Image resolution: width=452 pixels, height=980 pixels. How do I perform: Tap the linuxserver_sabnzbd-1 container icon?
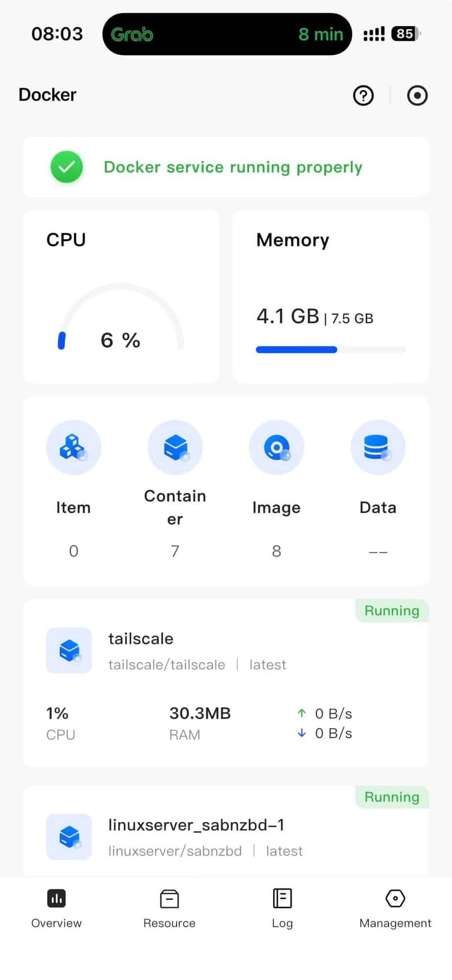click(69, 837)
